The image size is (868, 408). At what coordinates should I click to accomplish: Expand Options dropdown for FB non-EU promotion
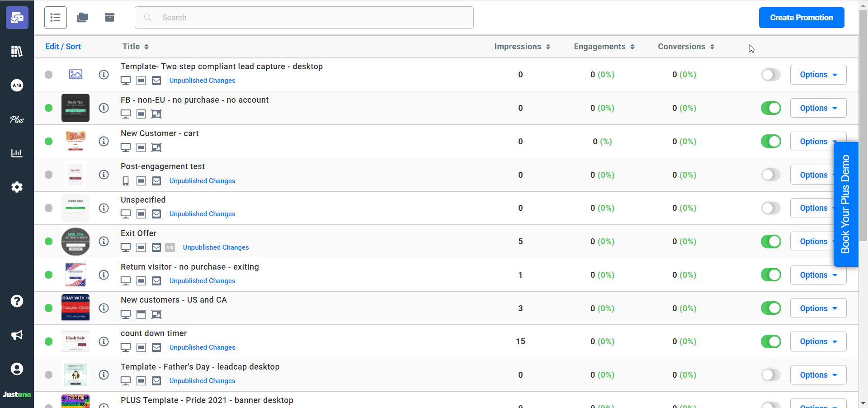(818, 108)
